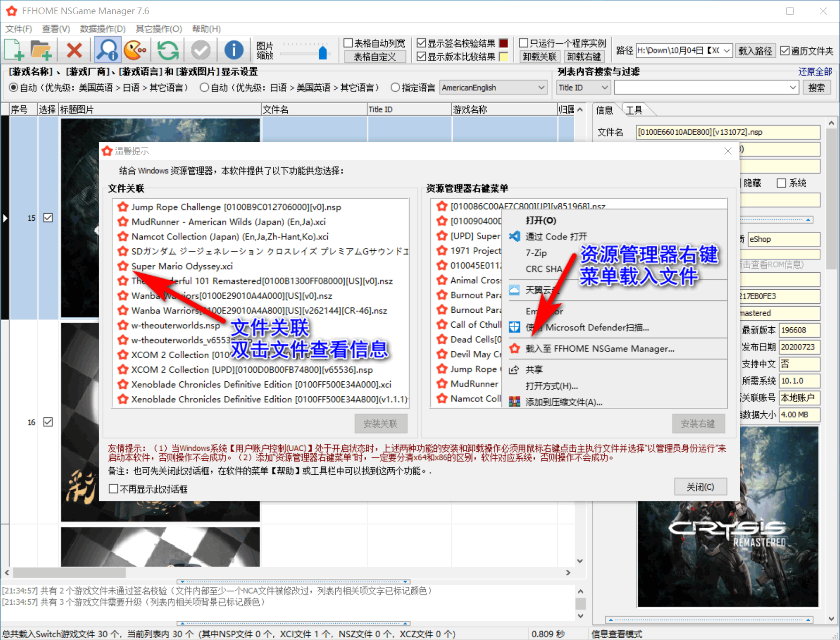The height and width of the screenshot is (640, 840).
Task: Click the VS Code icon in context menu
Action: pos(515,236)
